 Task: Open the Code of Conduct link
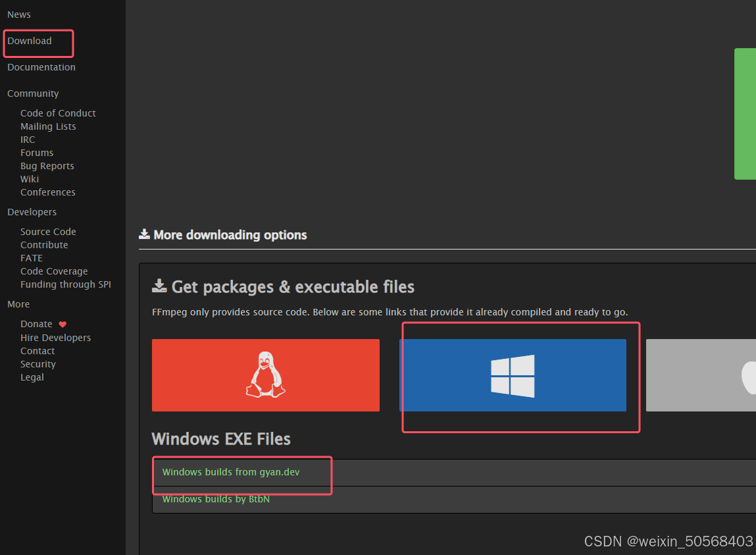[x=58, y=113]
